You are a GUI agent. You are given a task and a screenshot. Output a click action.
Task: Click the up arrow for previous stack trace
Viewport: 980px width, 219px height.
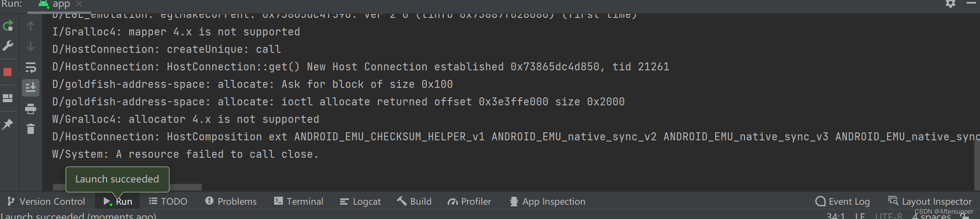[x=31, y=26]
